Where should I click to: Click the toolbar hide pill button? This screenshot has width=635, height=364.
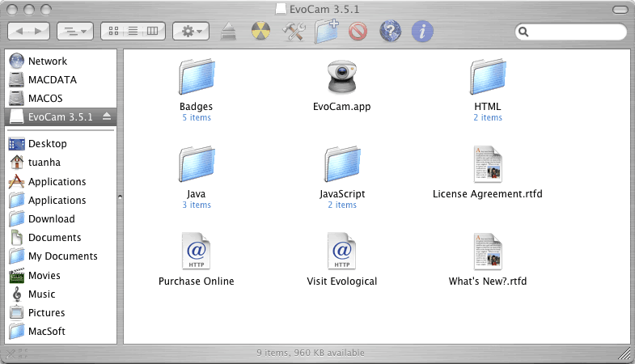pos(620,10)
